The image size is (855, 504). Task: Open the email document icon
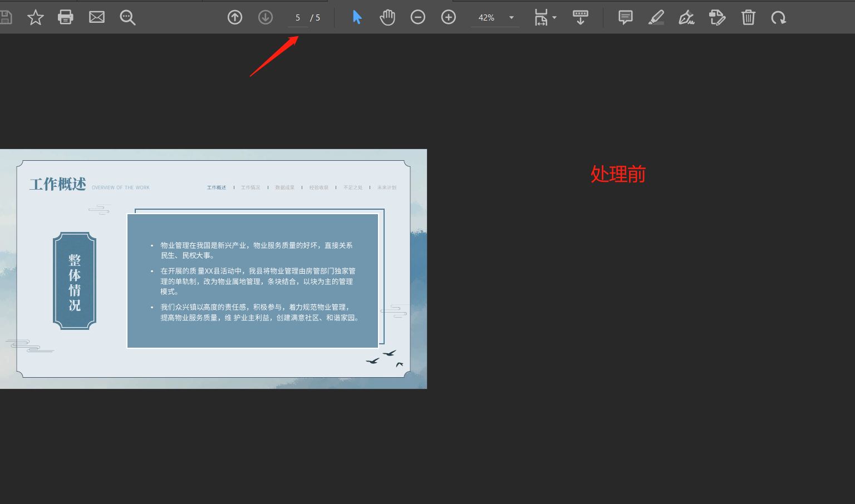click(97, 17)
